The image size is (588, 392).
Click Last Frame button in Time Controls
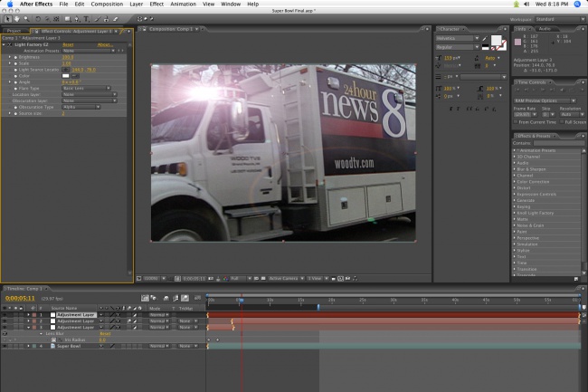tap(552, 90)
